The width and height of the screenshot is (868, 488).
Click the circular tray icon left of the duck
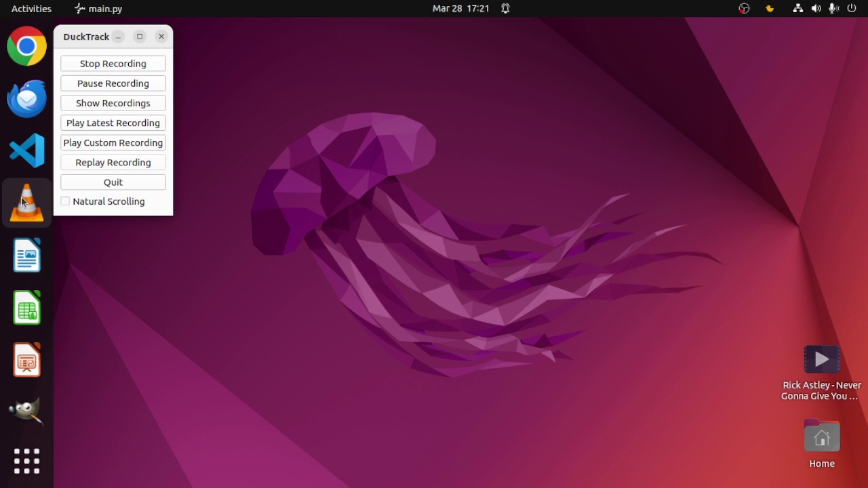pyautogui.click(x=745, y=9)
